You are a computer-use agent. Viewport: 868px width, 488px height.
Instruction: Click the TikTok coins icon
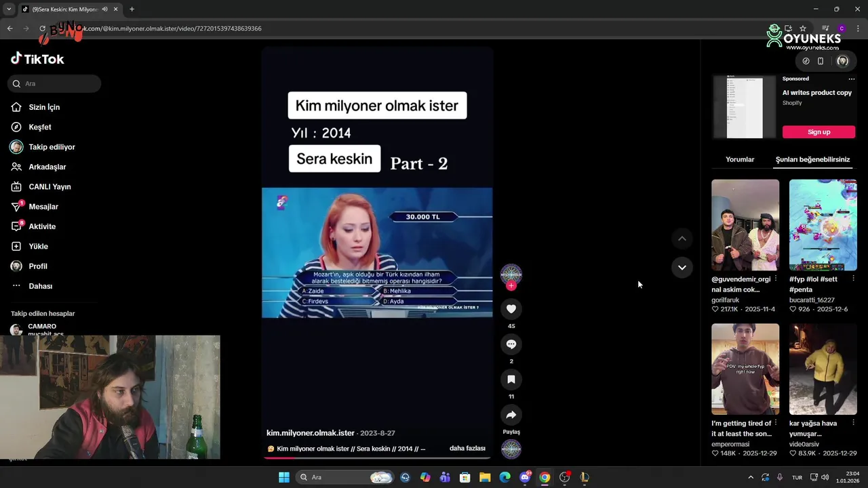(806, 61)
